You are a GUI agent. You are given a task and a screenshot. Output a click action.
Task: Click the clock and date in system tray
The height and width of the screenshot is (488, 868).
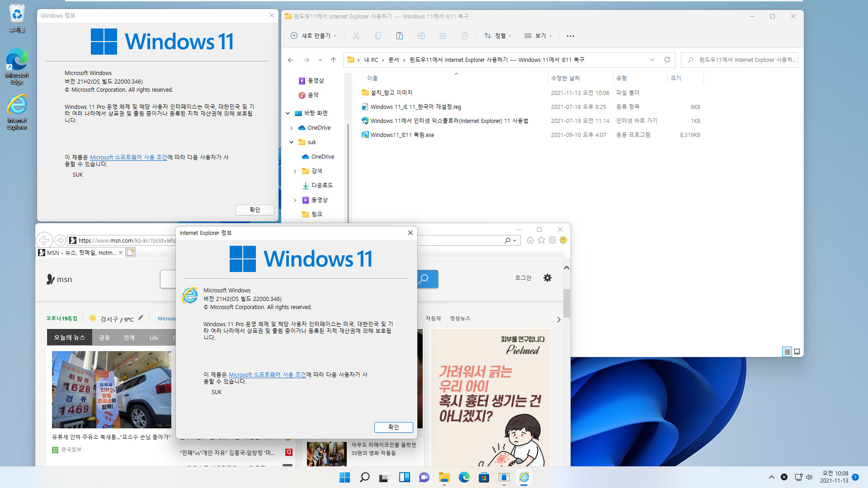point(834,477)
